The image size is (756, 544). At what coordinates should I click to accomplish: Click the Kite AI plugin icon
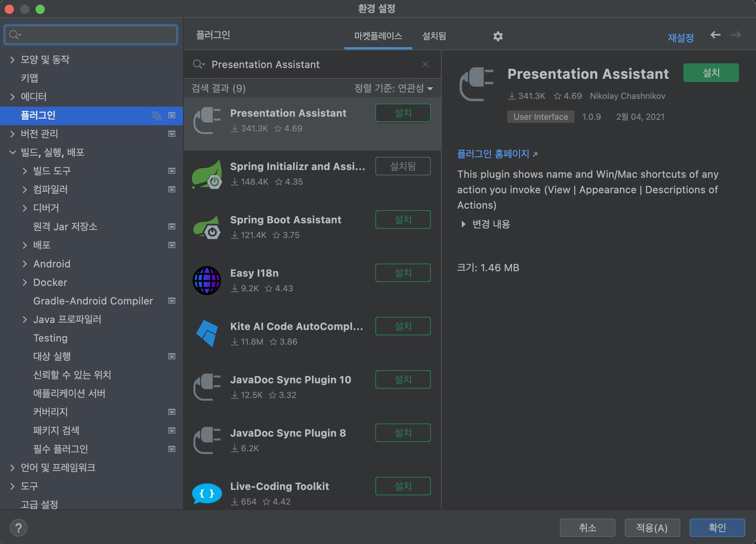207,333
